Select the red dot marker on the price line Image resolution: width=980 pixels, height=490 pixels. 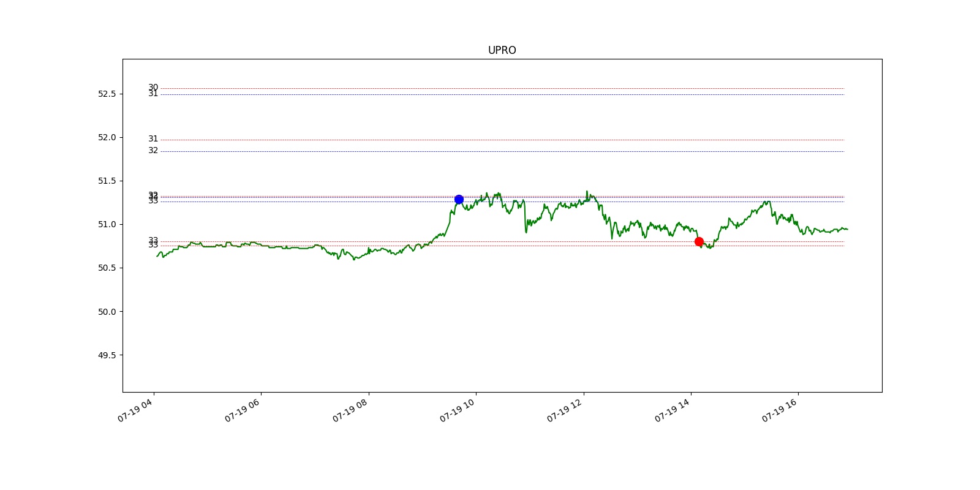[x=699, y=241]
